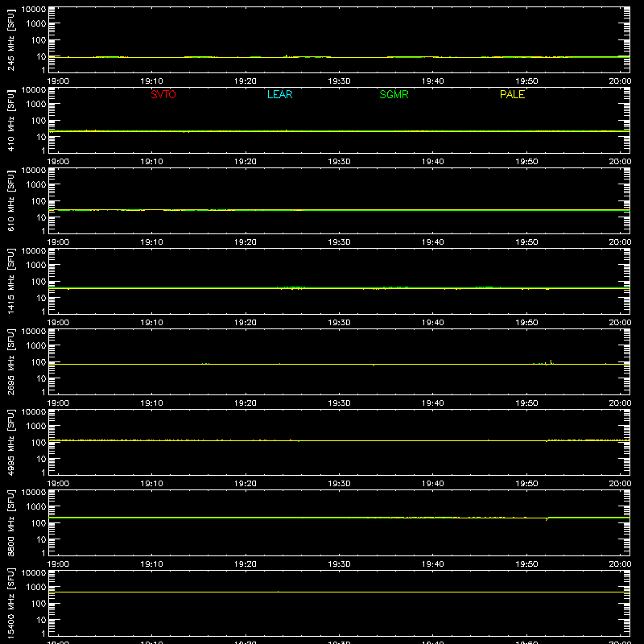Screen dimensions: 644x644
Task: Click the "4995 MHz [SFU]" axis title
Action: tap(10, 442)
